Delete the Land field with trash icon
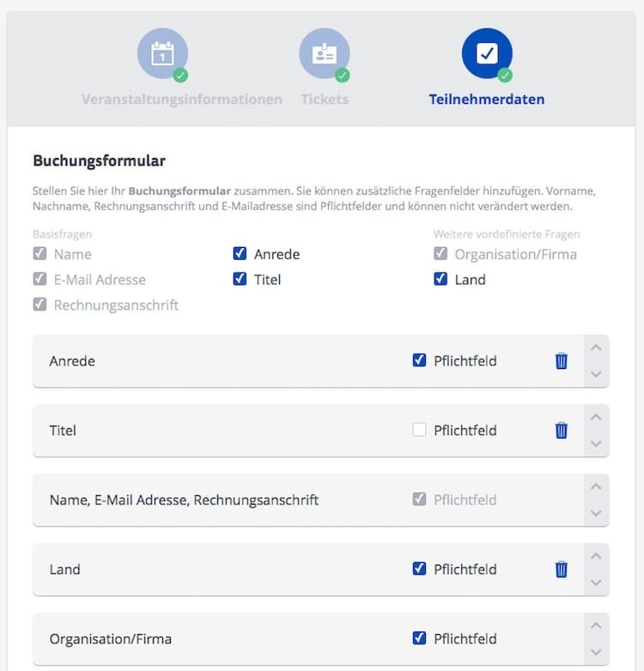 pos(562,570)
